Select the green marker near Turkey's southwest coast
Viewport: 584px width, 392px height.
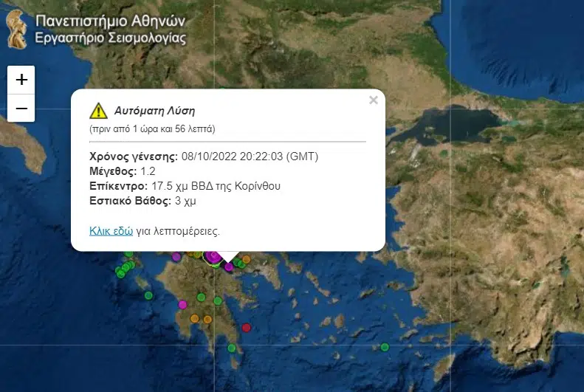click(x=385, y=347)
